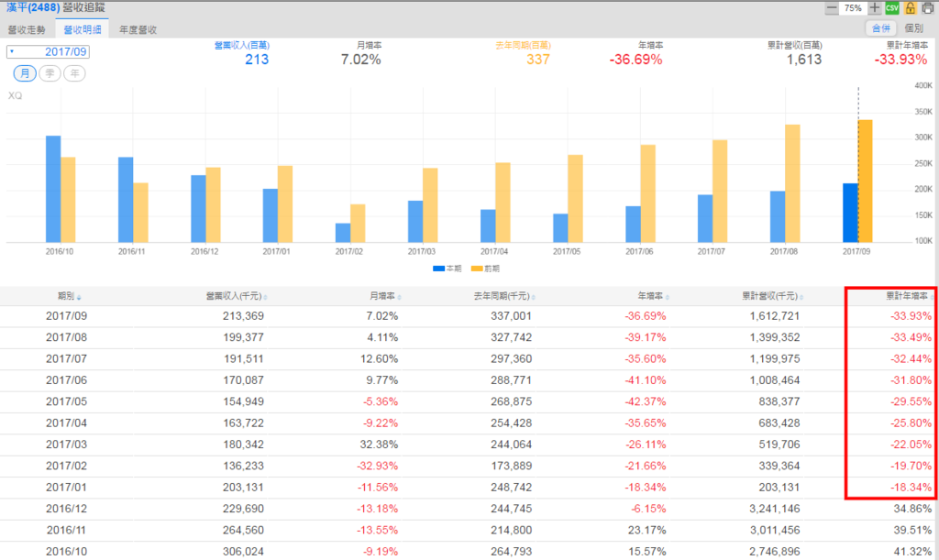The height and width of the screenshot is (560, 939).
Task: Click the revenue value 213,369
Action: 243,316
